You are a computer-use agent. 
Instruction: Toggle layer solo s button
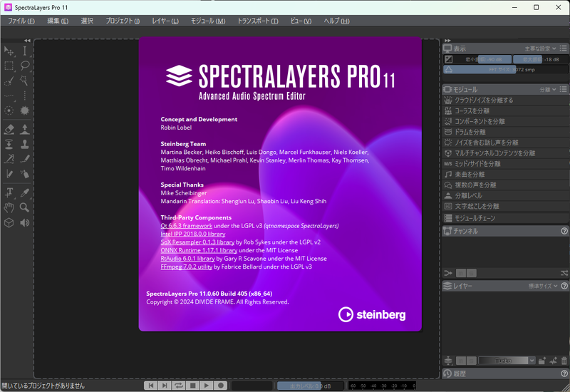(472, 361)
